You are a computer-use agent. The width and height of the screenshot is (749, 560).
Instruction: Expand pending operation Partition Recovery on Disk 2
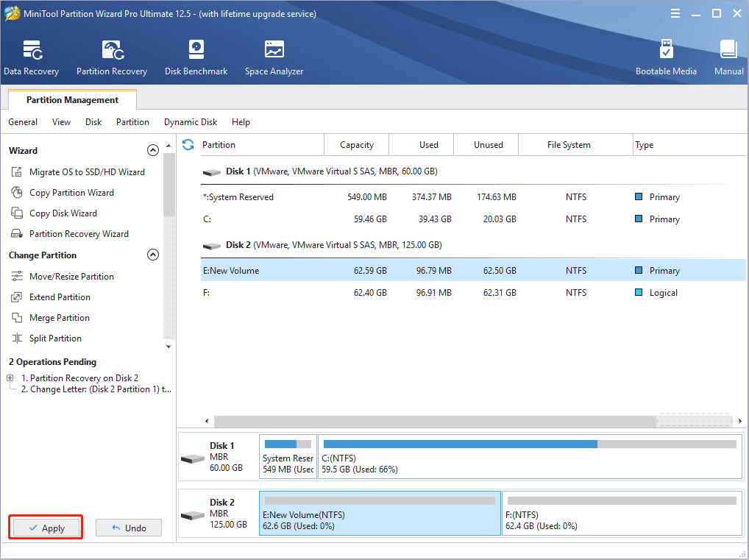pyautogui.click(x=10, y=378)
